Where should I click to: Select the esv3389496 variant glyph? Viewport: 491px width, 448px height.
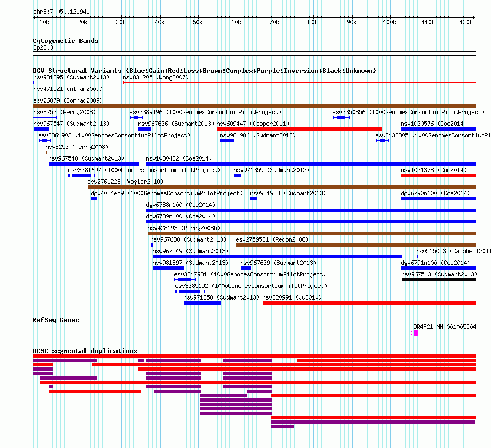tap(136, 118)
